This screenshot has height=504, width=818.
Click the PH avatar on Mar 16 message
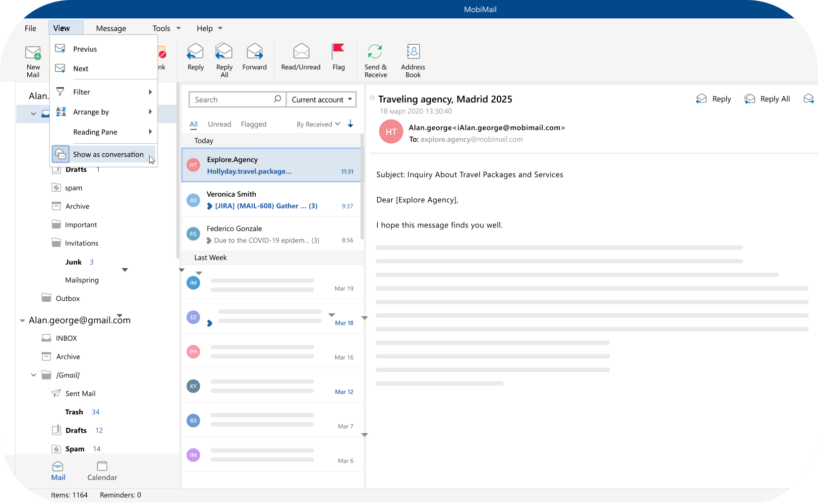[x=193, y=352]
